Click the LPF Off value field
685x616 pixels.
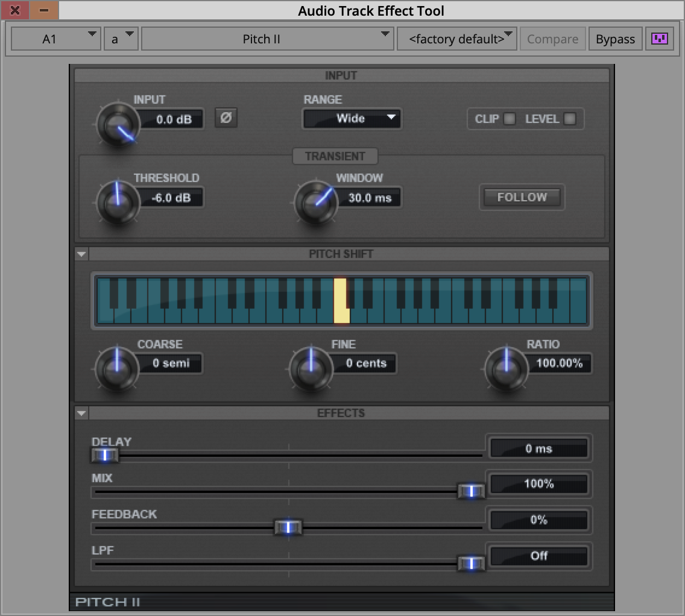(x=538, y=556)
